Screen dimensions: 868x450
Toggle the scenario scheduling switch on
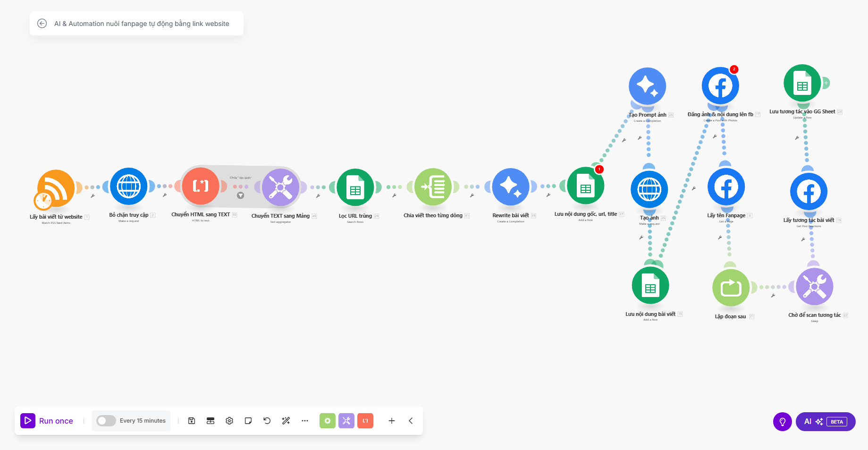click(x=106, y=421)
